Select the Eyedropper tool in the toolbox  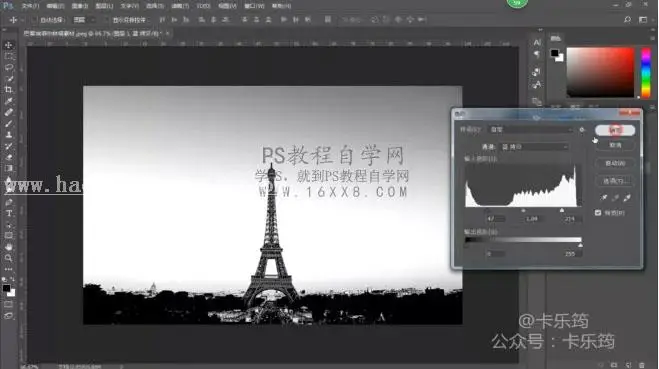(x=8, y=101)
